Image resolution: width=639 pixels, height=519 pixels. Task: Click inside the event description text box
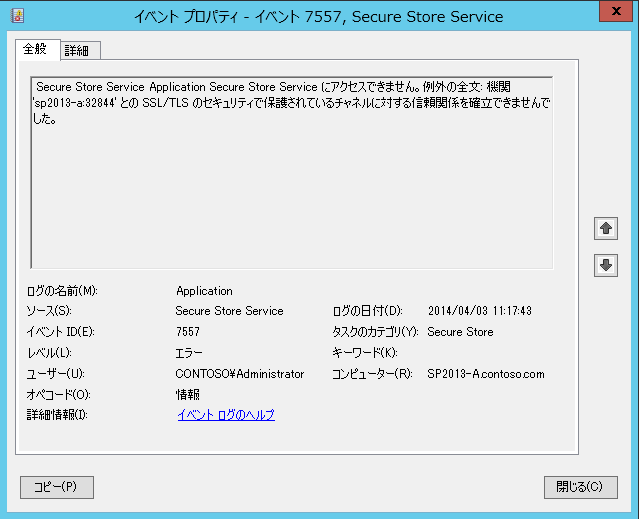coord(292,172)
